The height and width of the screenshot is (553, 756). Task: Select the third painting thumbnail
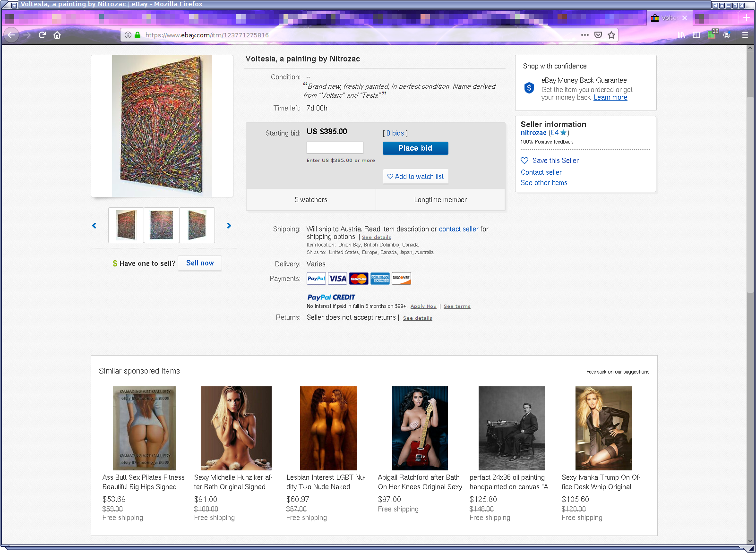[x=197, y=225]
